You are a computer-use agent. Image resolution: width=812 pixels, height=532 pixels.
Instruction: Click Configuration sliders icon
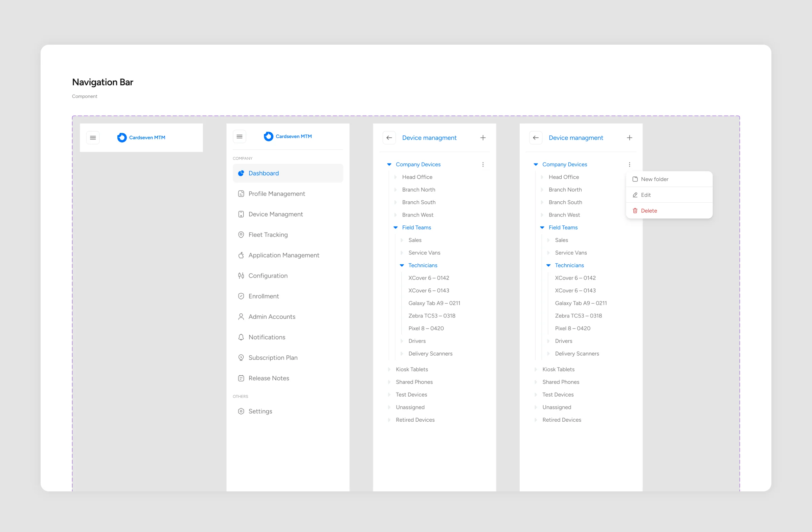click(241, 275)
